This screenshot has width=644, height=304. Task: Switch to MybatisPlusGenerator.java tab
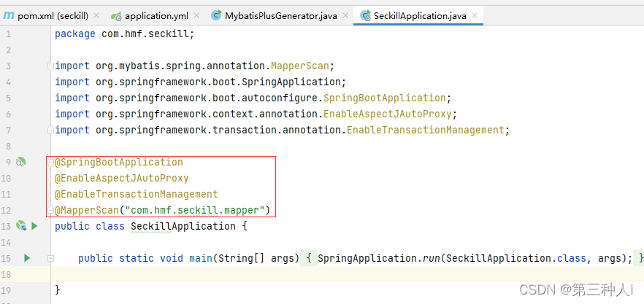pyautogui.click(x=280, y=15)
